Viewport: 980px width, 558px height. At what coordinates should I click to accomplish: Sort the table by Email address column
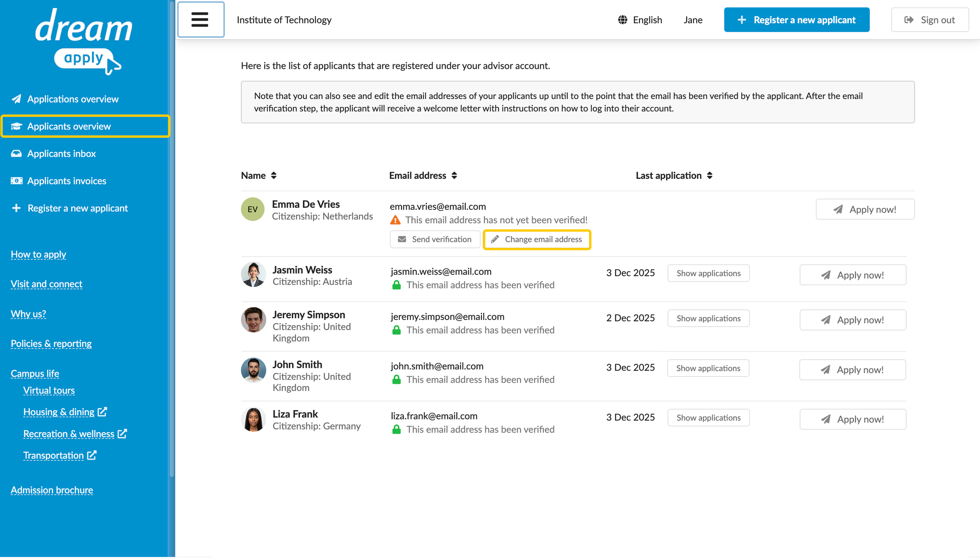pos(423,175)
